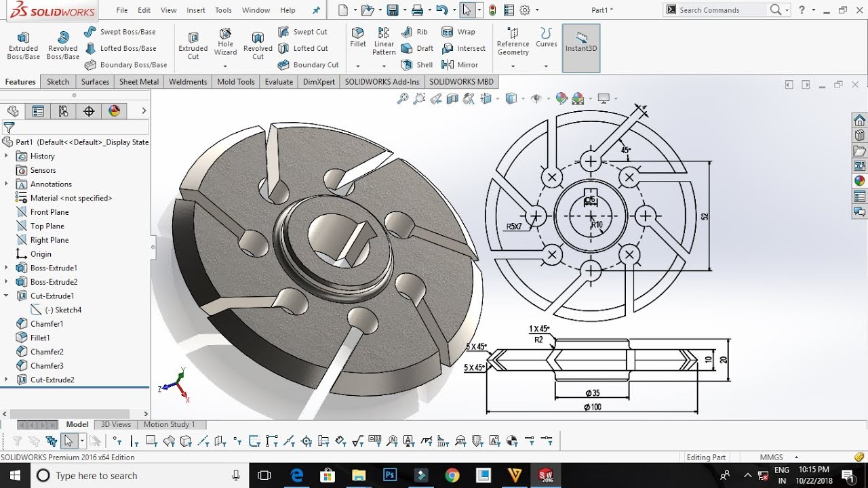Select the Chamfer1 feature
The width and height of the screenshot is (868, 488).
coord(39,323)
